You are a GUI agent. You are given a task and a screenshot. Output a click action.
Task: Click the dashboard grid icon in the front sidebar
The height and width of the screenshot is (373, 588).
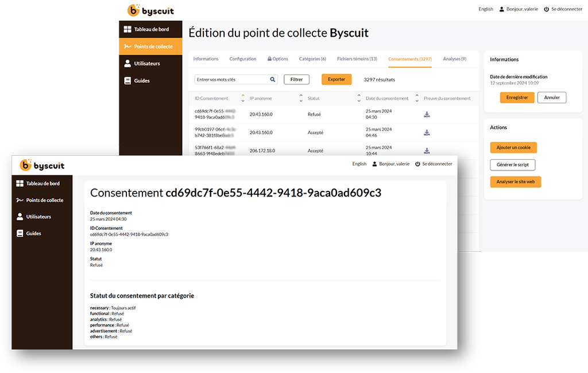(20, 183)
